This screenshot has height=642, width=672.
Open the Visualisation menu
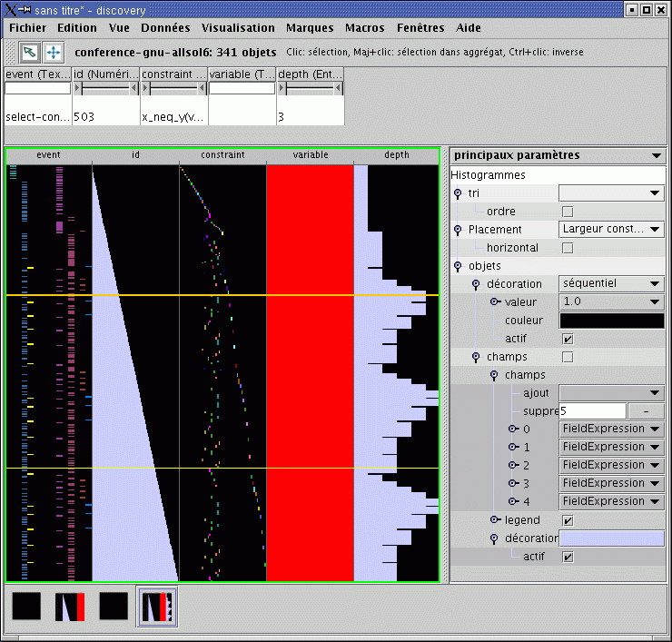pos(238,28)
